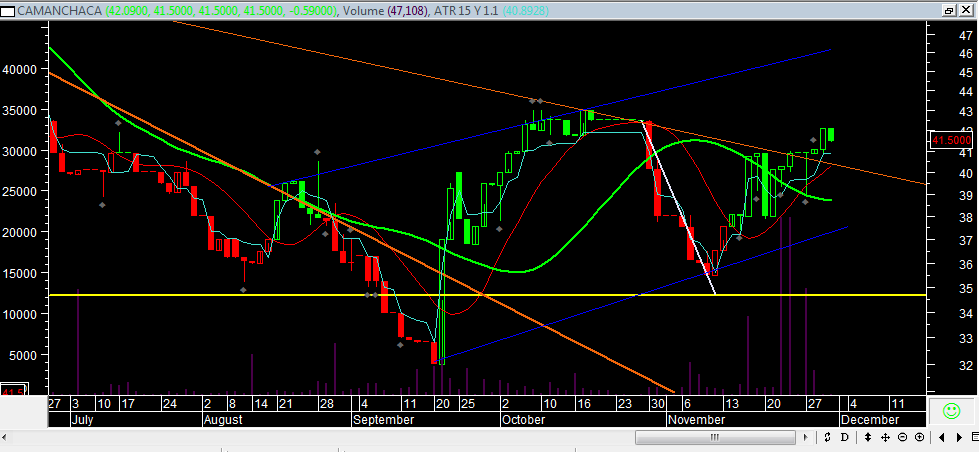The width and height of the screenshot is (979, 452).
Task: Click the scrollbar right arrow
Action: point(807,437)
